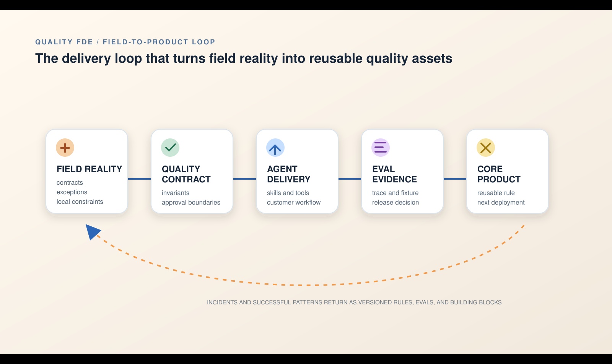
Task: Click the FIELD-TO-PRODUCT LOOP breadcrumb label
Action: coord(159,42)
